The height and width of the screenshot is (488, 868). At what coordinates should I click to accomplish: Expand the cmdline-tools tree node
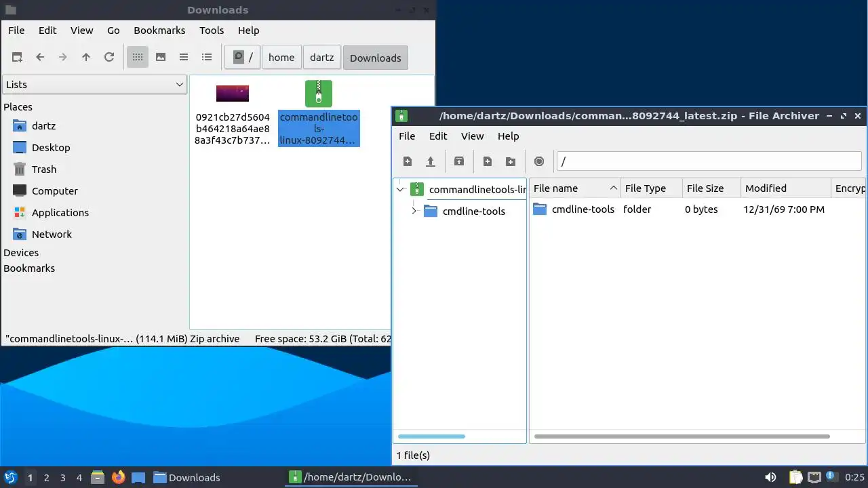(x=414, y=211)
